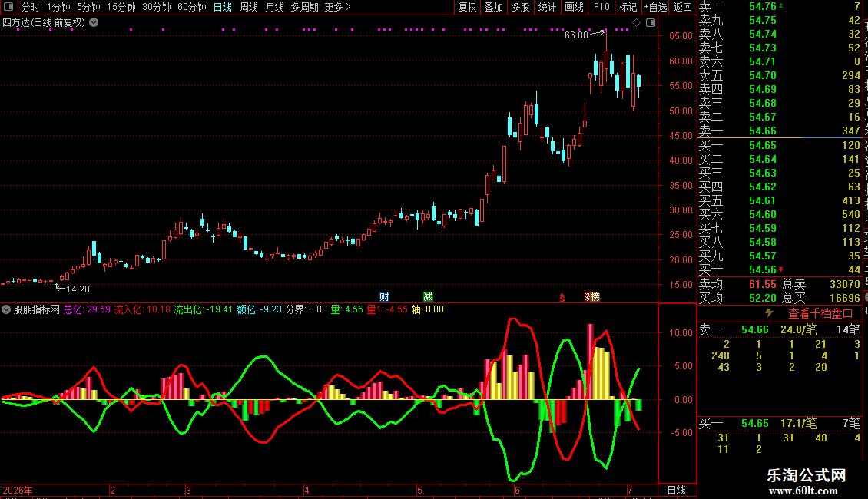Click the 总卖 volume 33070

(845, 284)
